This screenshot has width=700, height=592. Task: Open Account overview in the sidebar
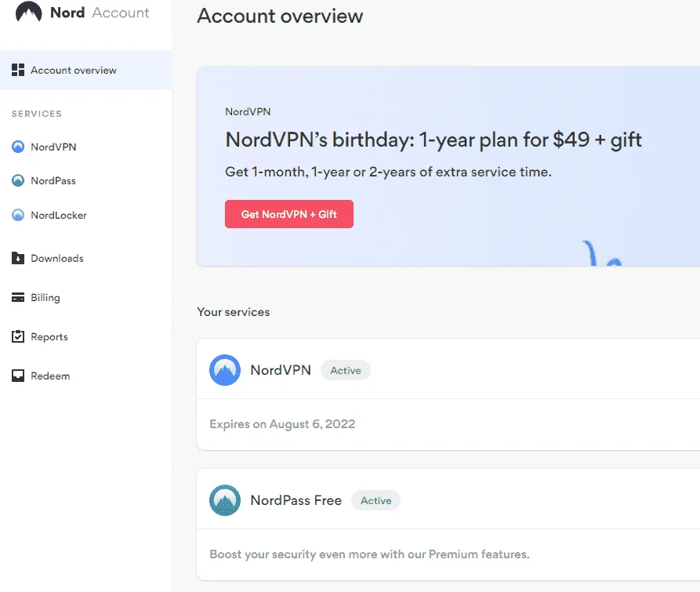pos(85,70)
